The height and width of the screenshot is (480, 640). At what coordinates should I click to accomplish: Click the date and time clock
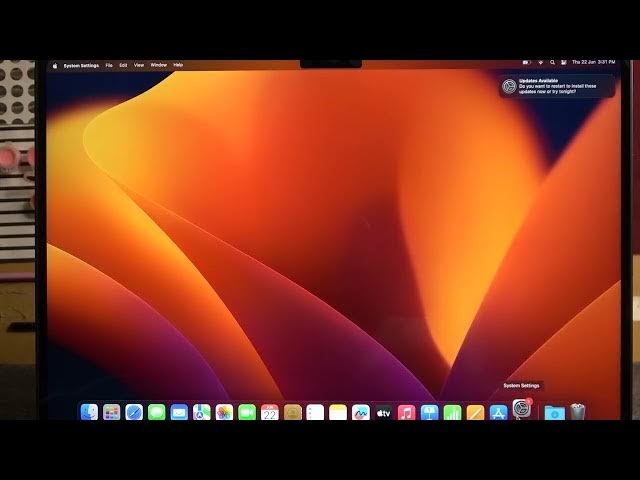coord(593,62)
